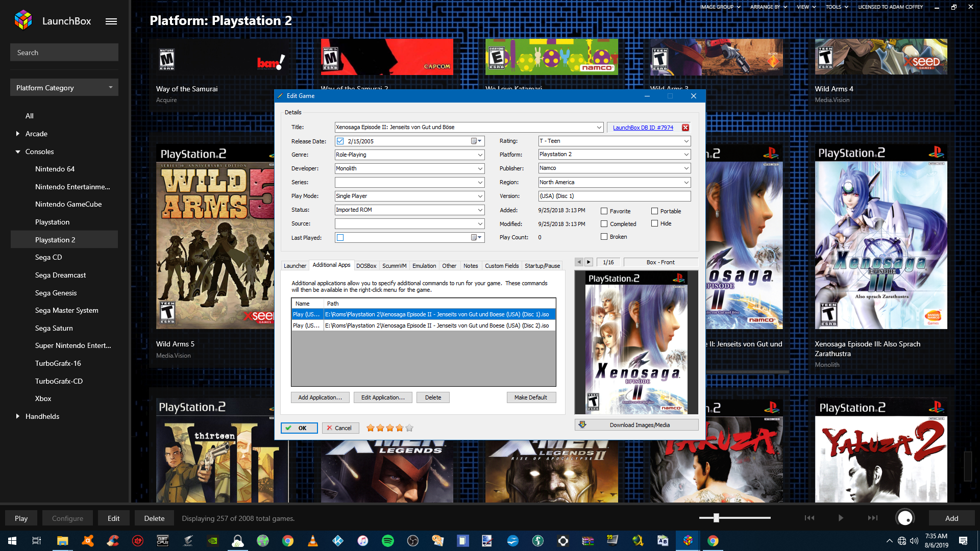The width and height of the screenshot is (980, 551).
Task: Open the Release Date calendar picker
Action: (476, 141)
